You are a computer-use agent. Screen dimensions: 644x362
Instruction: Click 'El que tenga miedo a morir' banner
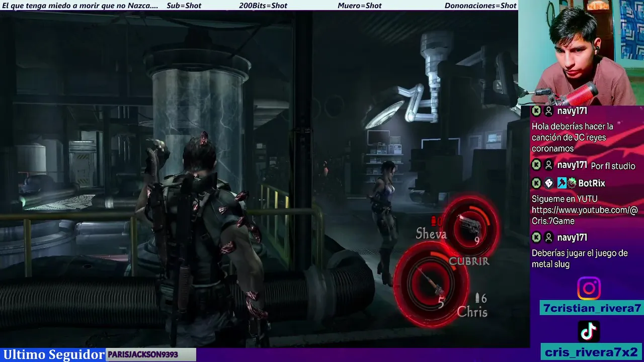[80, 6]
